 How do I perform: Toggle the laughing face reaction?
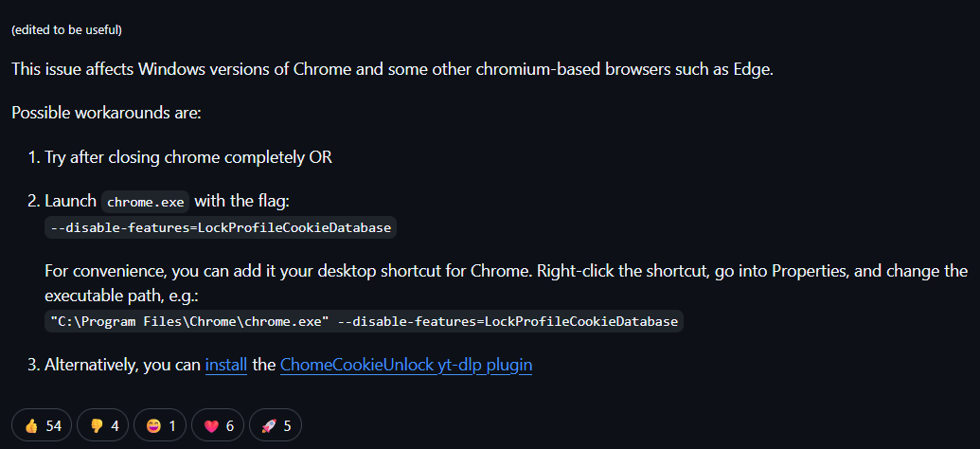(x=160, y=425)
